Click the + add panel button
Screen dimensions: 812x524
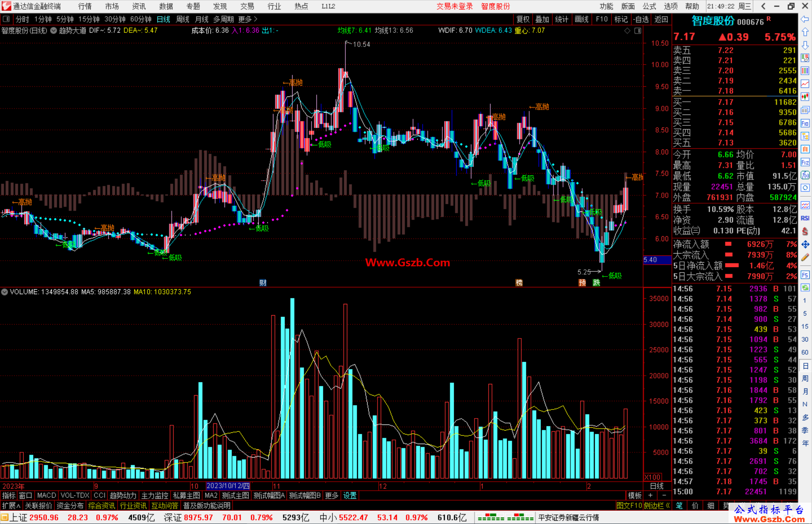point(650,495)
